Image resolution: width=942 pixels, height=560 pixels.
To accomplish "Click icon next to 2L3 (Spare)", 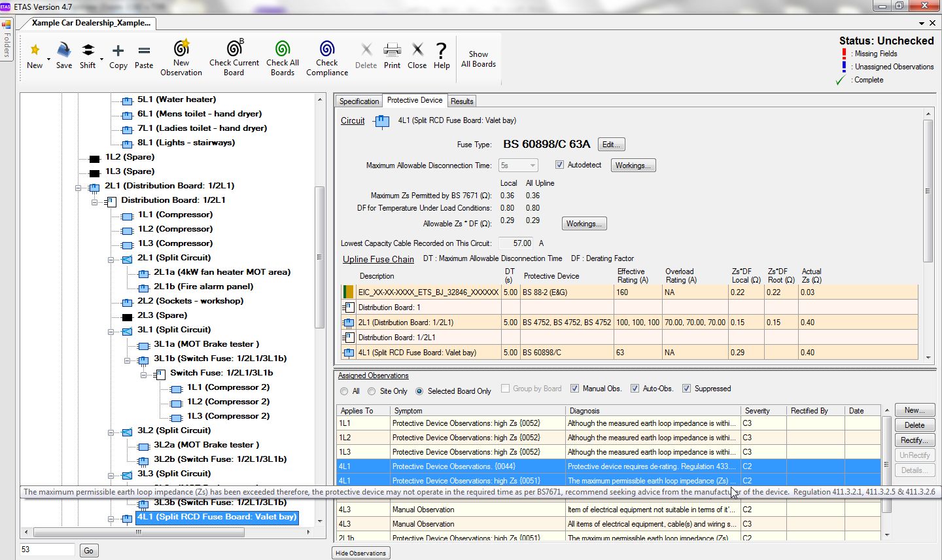I will [x=127, y=316].
